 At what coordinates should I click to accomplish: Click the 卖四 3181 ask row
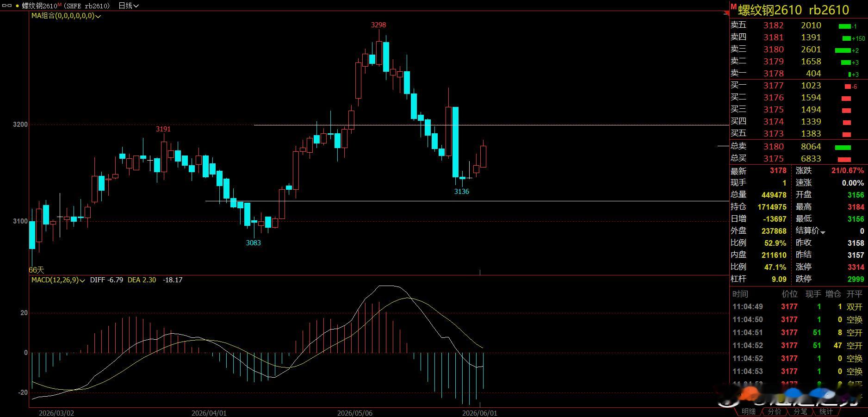tap(798, 37)
